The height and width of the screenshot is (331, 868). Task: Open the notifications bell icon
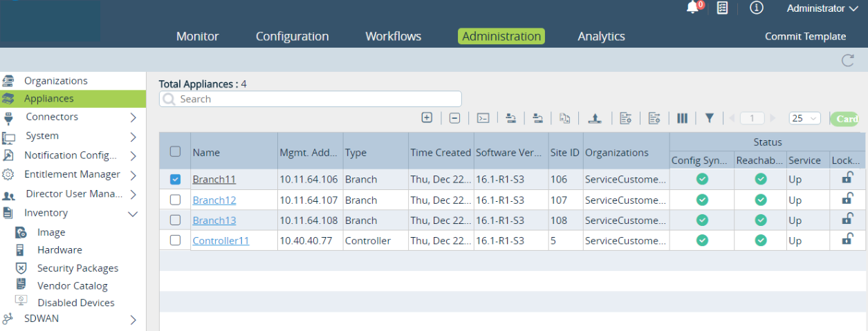[692, 8]
